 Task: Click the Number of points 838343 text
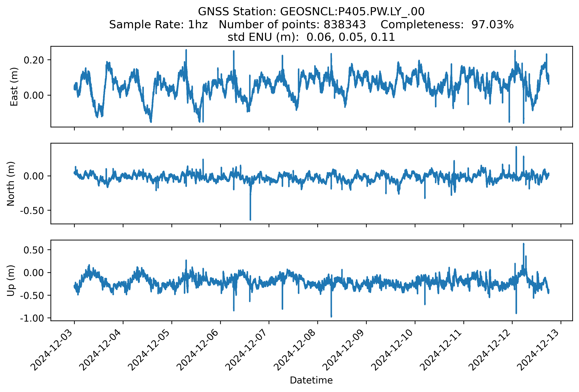click(292, 25)
